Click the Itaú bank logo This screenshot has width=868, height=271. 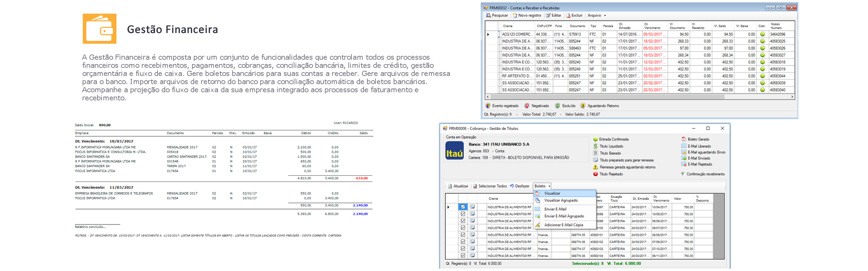(454, 151)
